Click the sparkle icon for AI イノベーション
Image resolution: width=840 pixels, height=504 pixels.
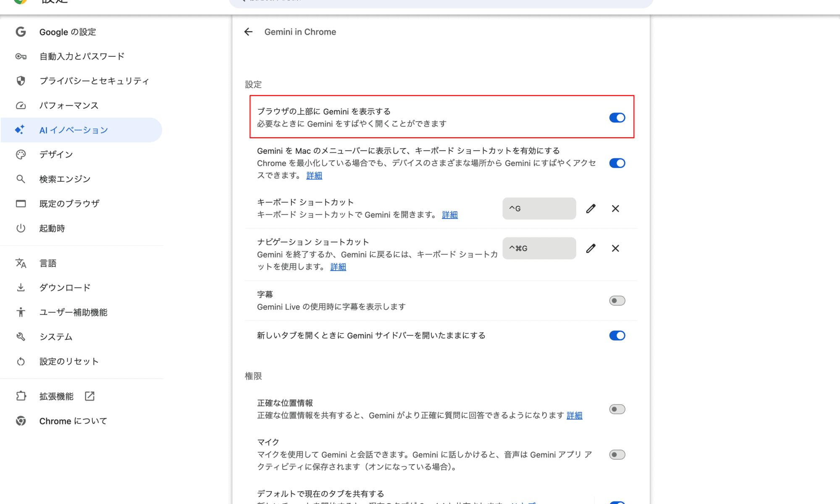20,130
